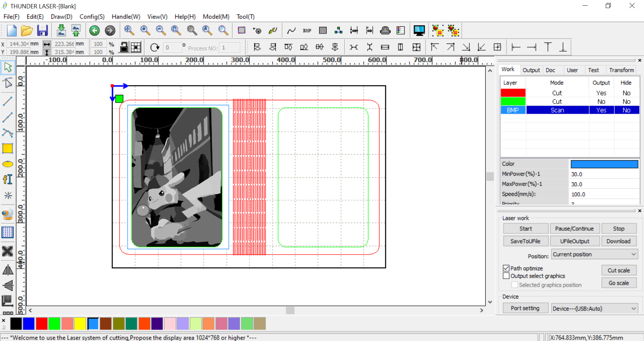644x341 pixels.
Task: Open the Device USB dropdown
Action: coord(594,308)
